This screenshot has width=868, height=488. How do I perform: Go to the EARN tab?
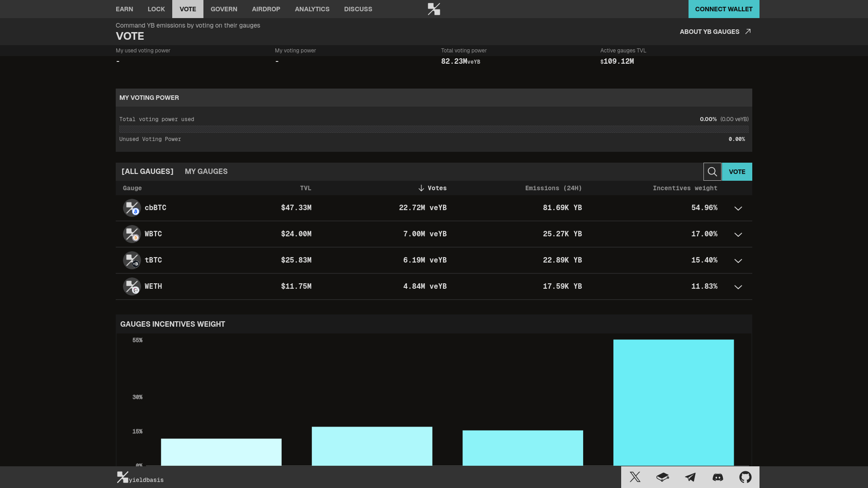tap(124, 9)
